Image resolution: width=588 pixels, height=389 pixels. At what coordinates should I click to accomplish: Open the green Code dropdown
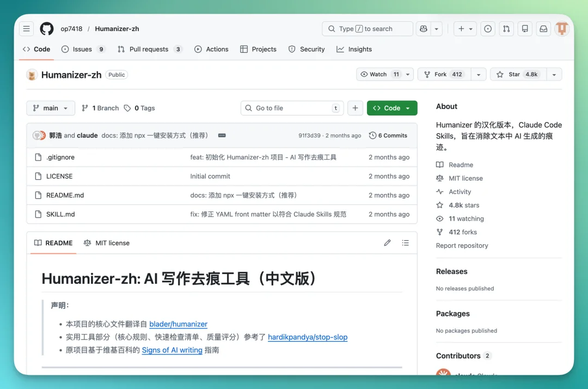(x=392, y=108)
